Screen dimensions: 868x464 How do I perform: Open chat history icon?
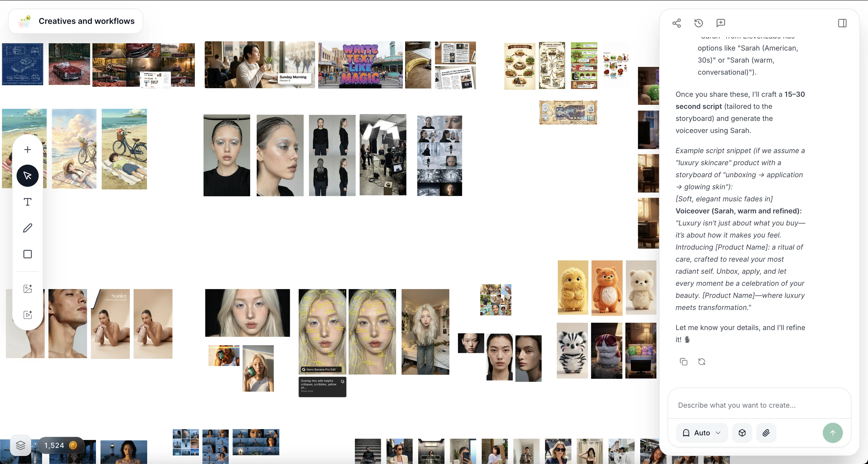pyautogui.click(x=698, y=23)
